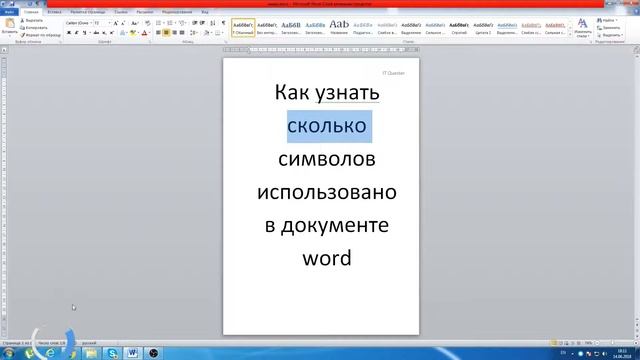Switch to Page Layout (Разметка страницы) tab
This screenshot has width=640, height=360.
[88, 12]
